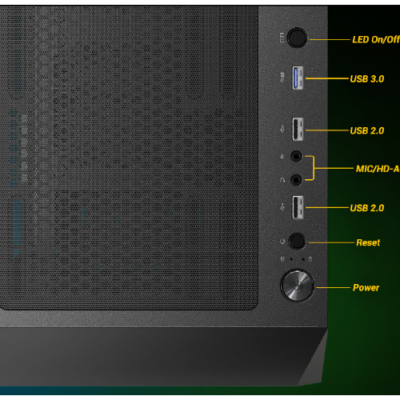Click the blue USB 3.0 port
The height and width of the screenshot is (400, 400).
(x=298, y=78)
